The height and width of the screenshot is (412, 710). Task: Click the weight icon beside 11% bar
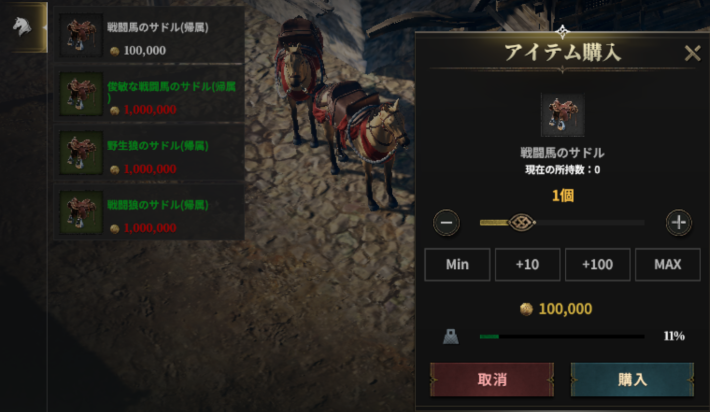tap(451, 336)
